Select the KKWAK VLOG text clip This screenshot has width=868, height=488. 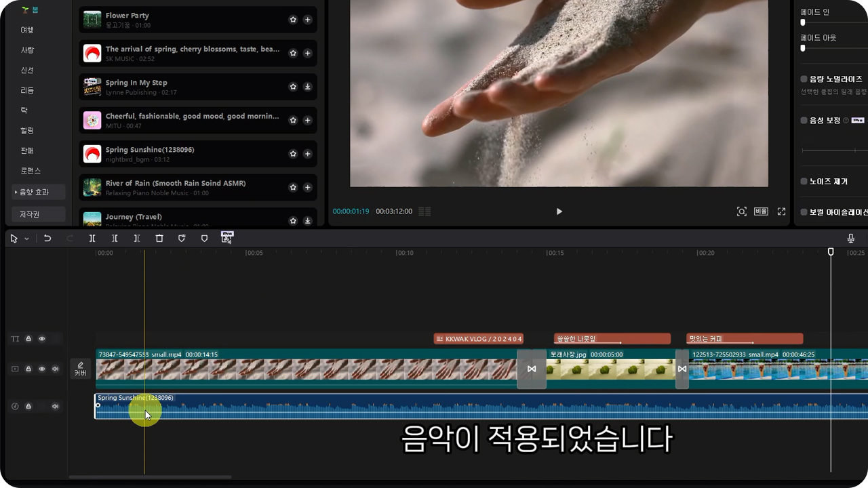tap(479, 339)
